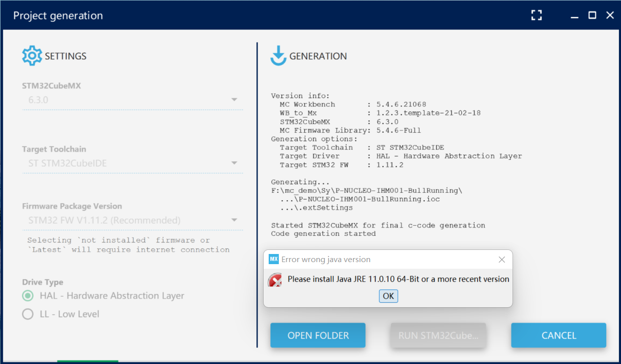Click the internet connection note text

(128, 245)
